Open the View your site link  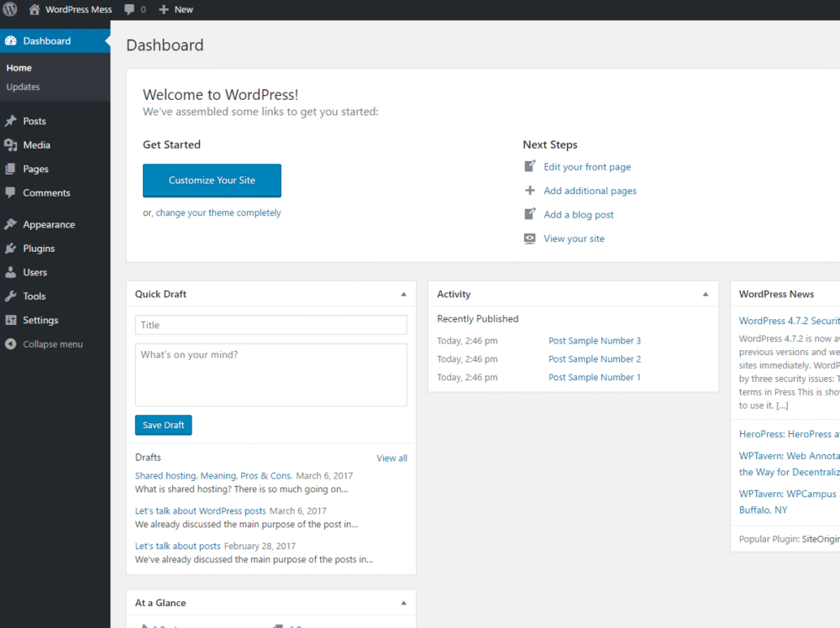coord(574,238)
